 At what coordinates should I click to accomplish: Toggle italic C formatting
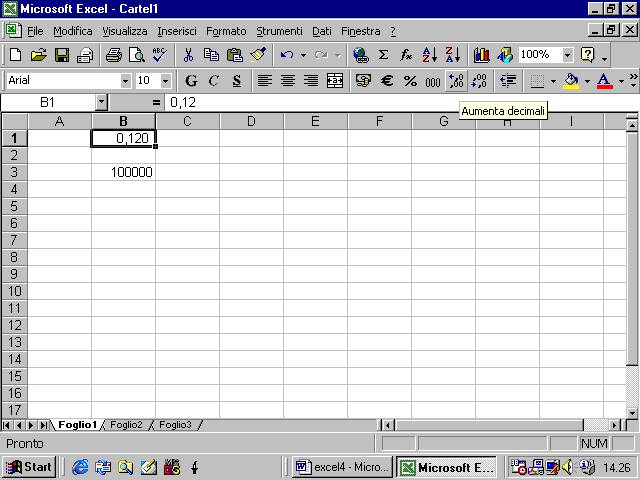click(214, 80)
